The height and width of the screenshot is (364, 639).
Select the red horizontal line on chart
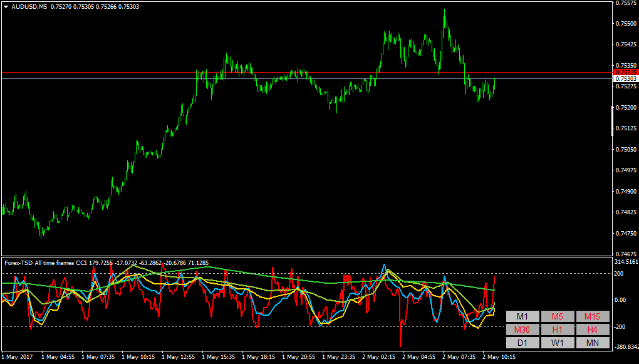click(306, 73)
